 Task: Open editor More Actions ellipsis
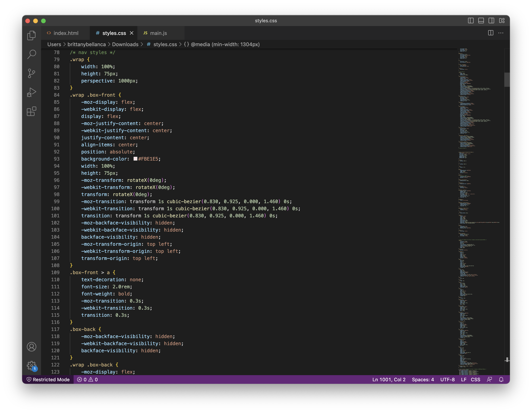[501, 33]
